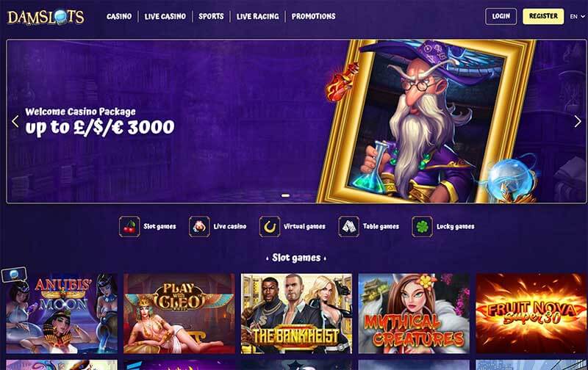The width and height of the screenshot is (588, 370).
Task: Select the banner slide indicator dot
Action: coord(285,195)
